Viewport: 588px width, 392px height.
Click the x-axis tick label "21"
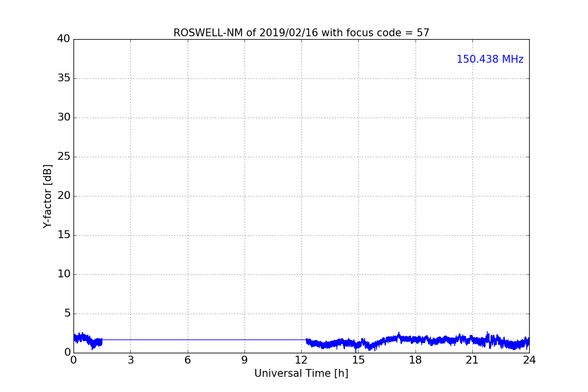[x=472, y=360]
